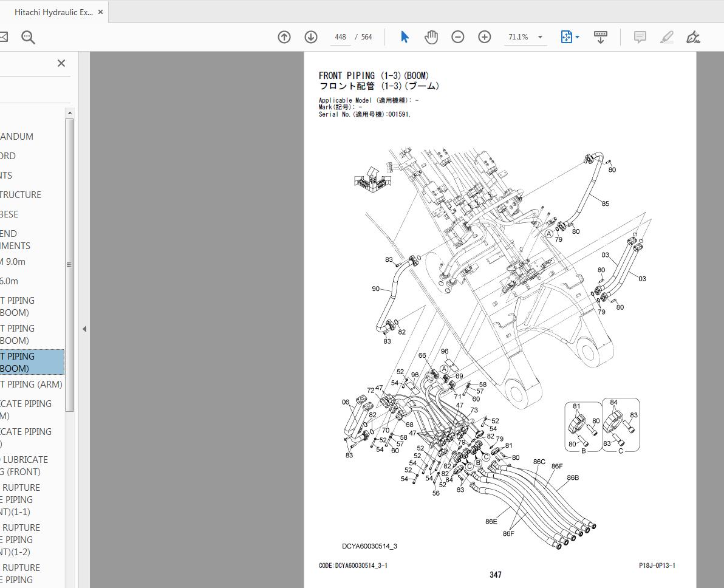Collapse the navigation pane with side arrow
This screenshot has width=724, height=588.
tap(84, 329)
